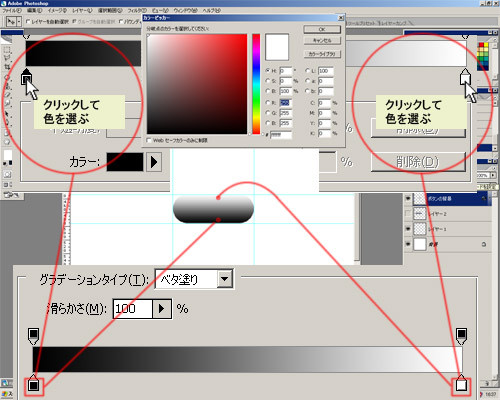Open カラーライブラリ button
Viewport: 500px width, 400px height.
322,54
